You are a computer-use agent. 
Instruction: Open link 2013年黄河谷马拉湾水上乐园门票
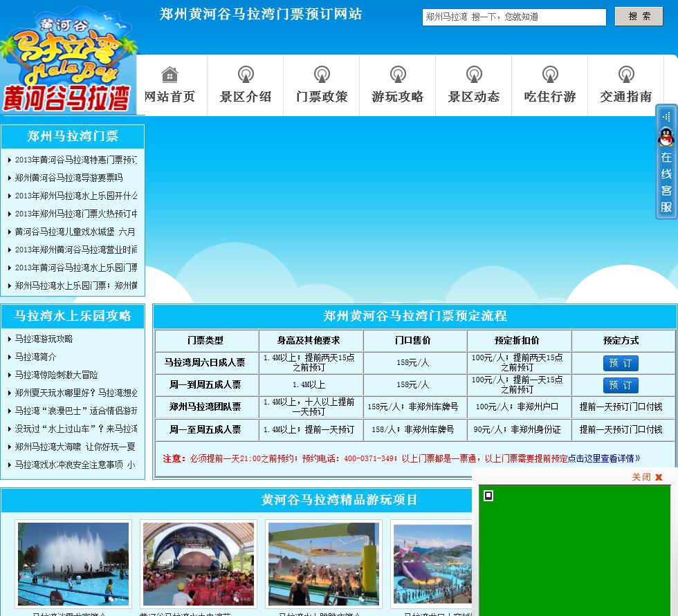coord(75,268)
